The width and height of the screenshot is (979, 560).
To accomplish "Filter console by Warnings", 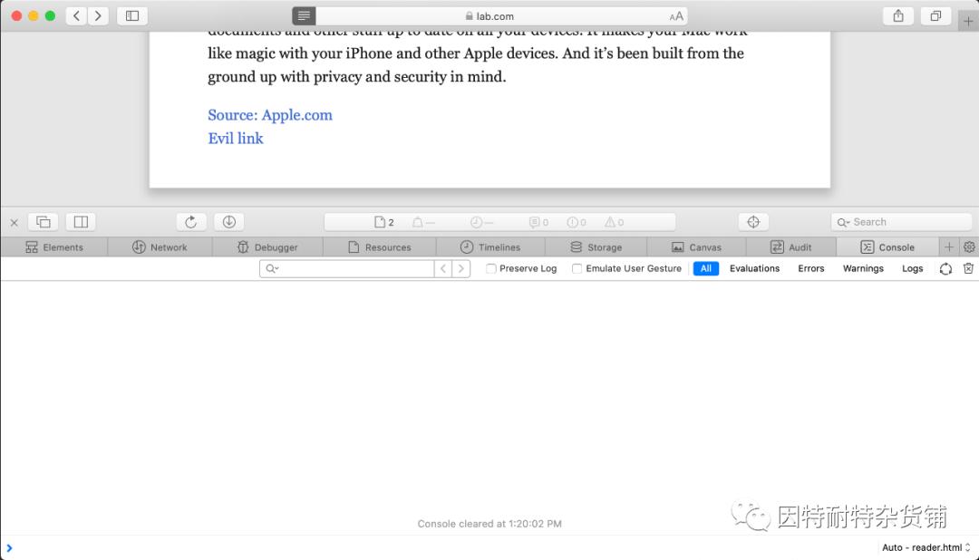I will (863, 268).
